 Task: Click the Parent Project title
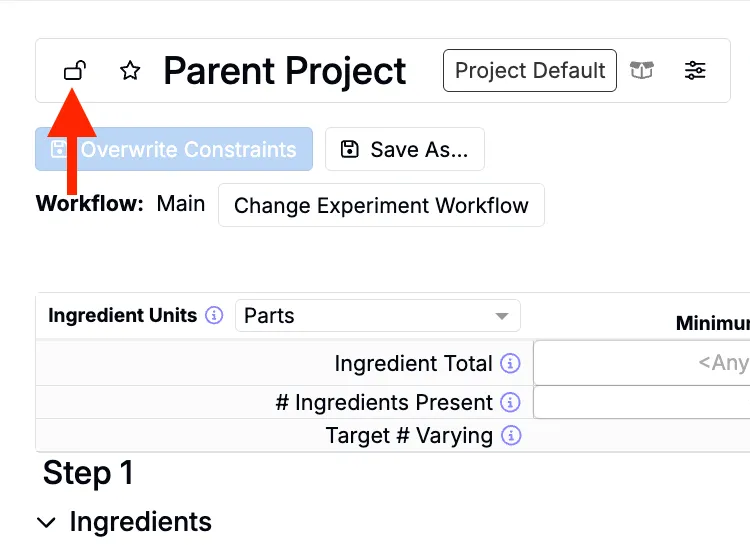[x=285, y=71]
